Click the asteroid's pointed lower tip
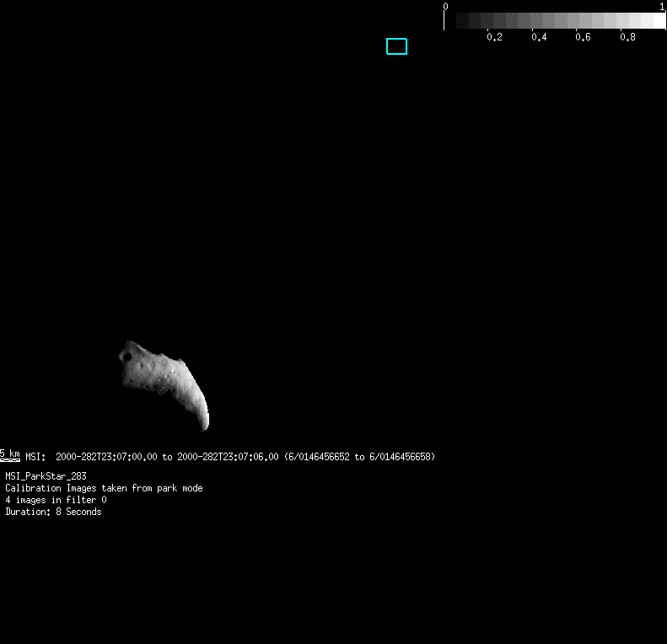Screen dimensions: 667x644 204,426
